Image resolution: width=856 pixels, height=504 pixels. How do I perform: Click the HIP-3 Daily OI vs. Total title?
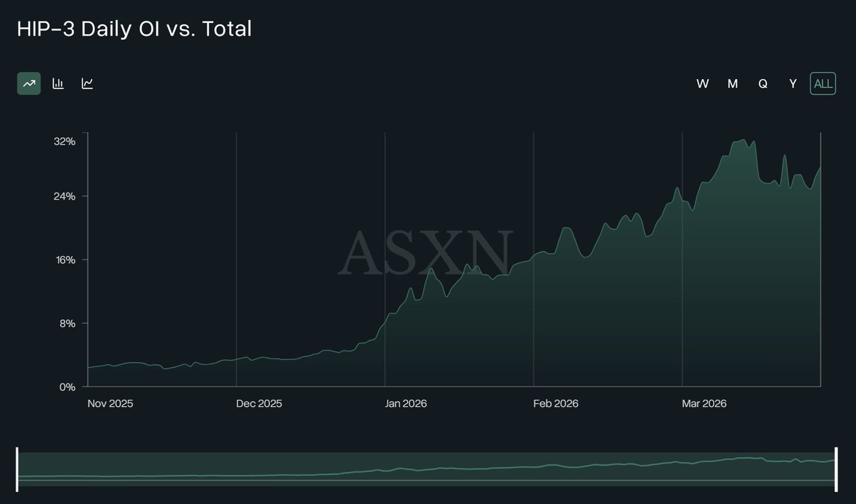coord(134,29)
